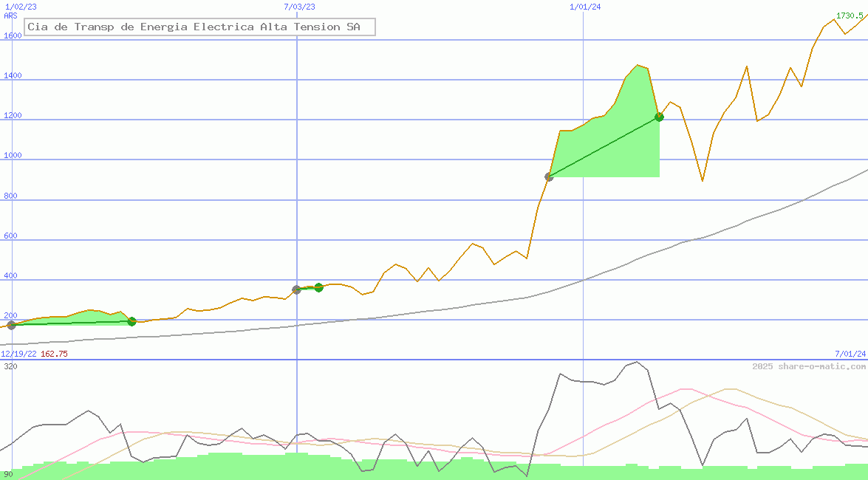Click the 1000 price axis label

tap(13, 156)
